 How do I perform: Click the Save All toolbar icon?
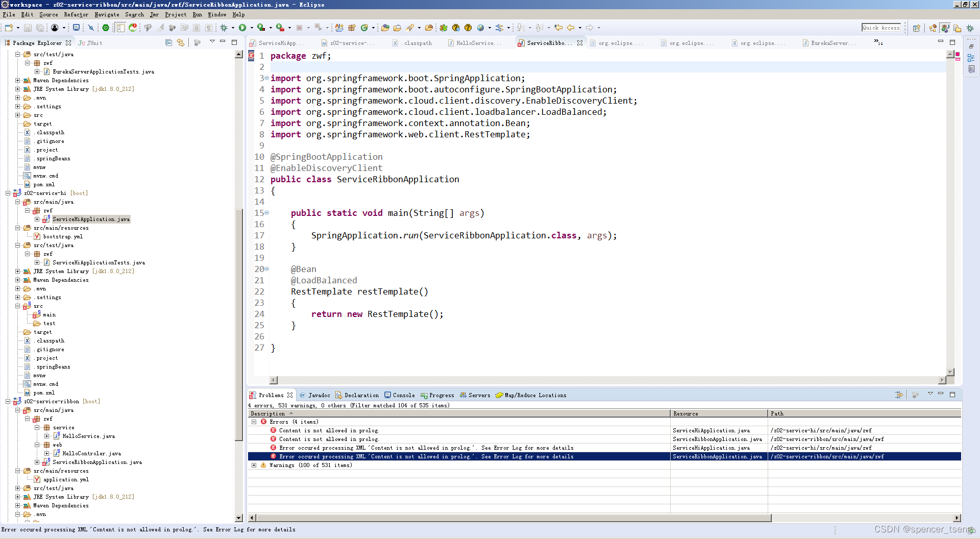(x=40, y=28)
